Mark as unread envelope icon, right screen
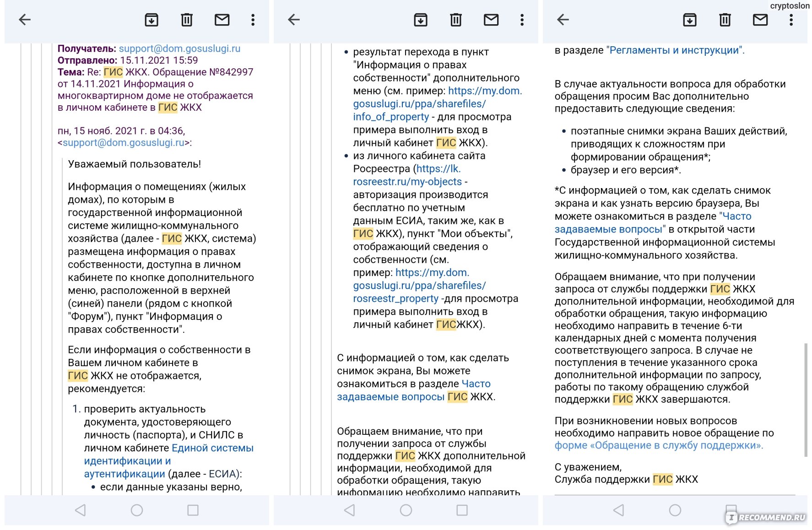812x530 pixels. tap(760, 20)
